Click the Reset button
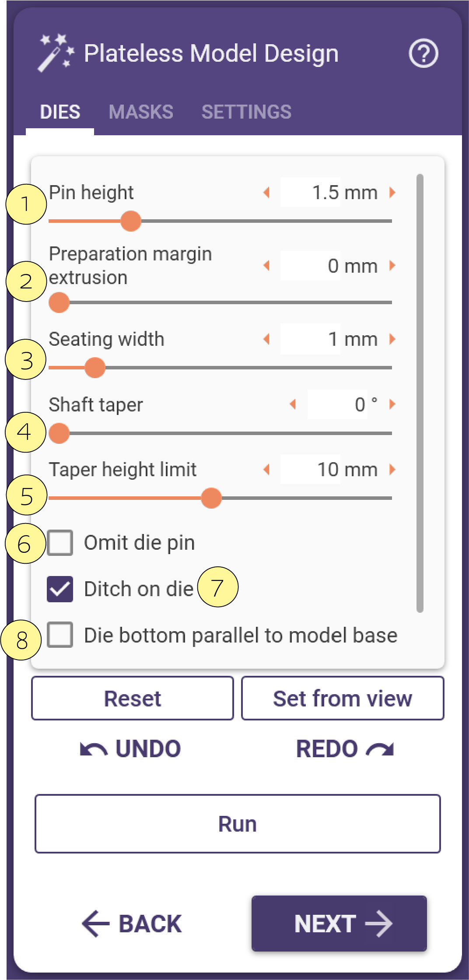This screenshot has height=980, width=469. point(133,698)
